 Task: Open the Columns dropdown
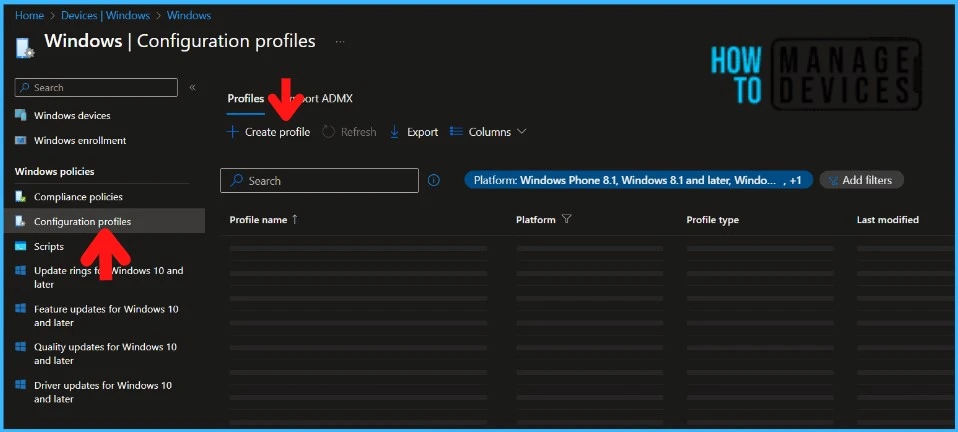(488, 132)
